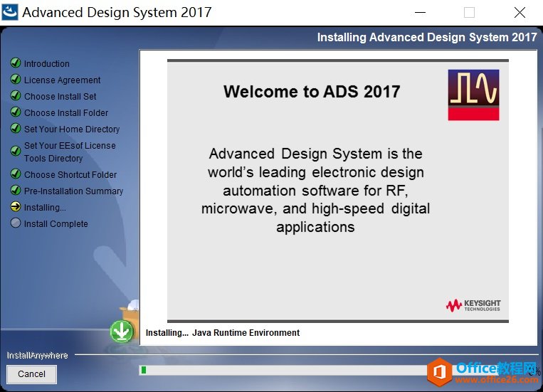Click the 'Installing Advanced Design System 2017' header
This screenshot has width=543, height=392.
[427, 37]
